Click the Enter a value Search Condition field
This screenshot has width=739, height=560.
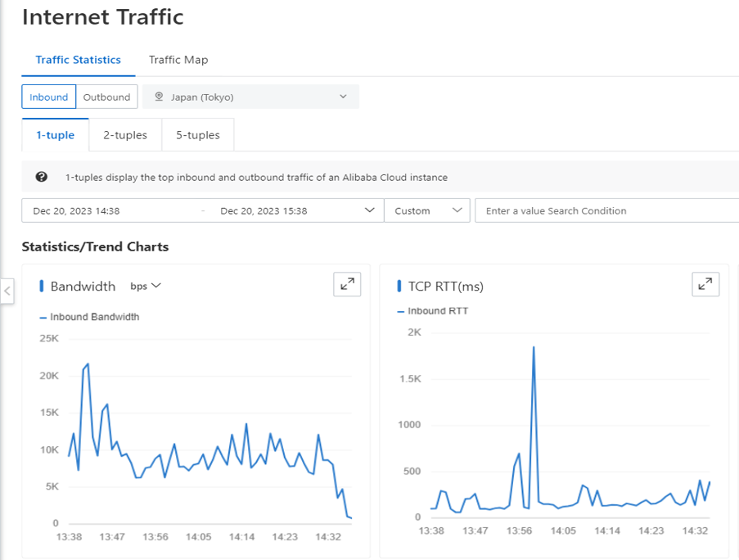[606, 210]
